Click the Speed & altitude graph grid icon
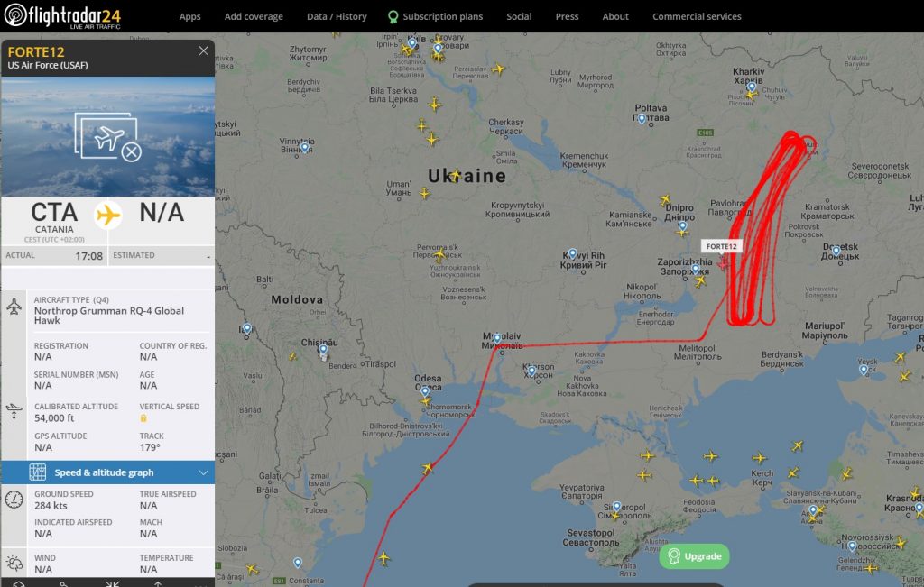The image size is (924, 587). point(37,472)
